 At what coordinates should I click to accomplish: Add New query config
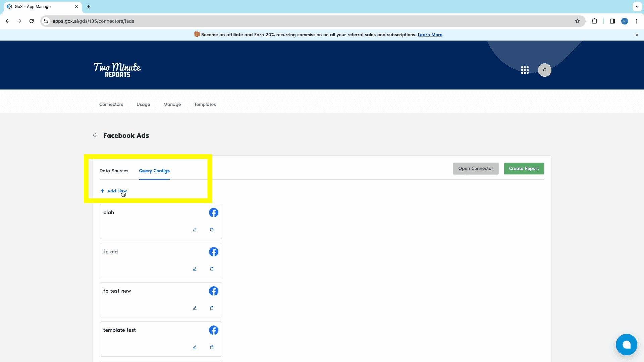click(x=113, y=191)
